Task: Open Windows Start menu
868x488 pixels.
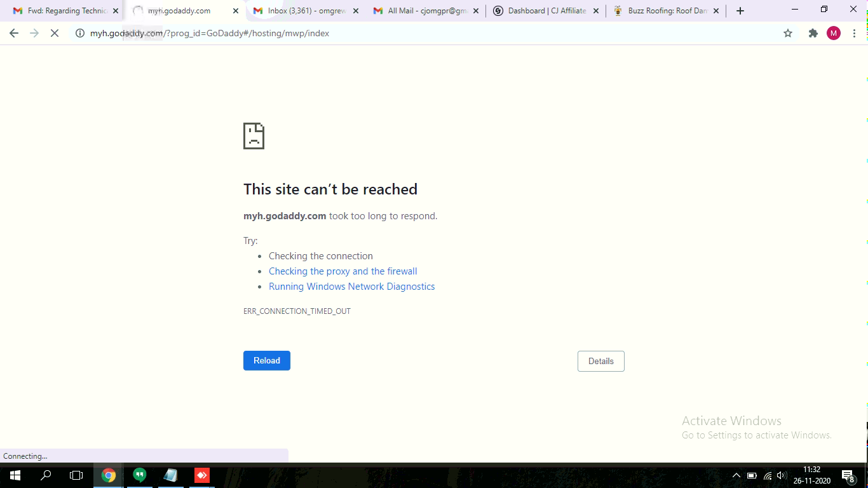Action: tap(15, 475)
